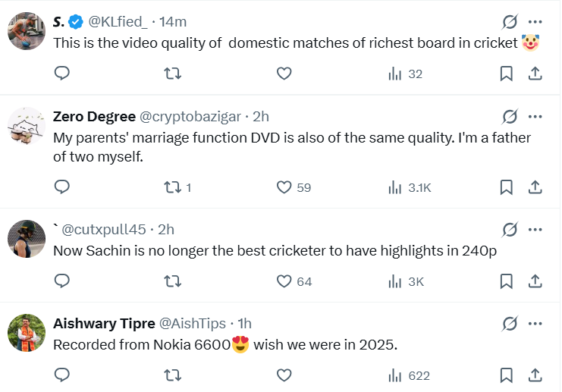562x392 pixels.
Task: Like the Zero Degree tweet
Action: coord(284,187)
